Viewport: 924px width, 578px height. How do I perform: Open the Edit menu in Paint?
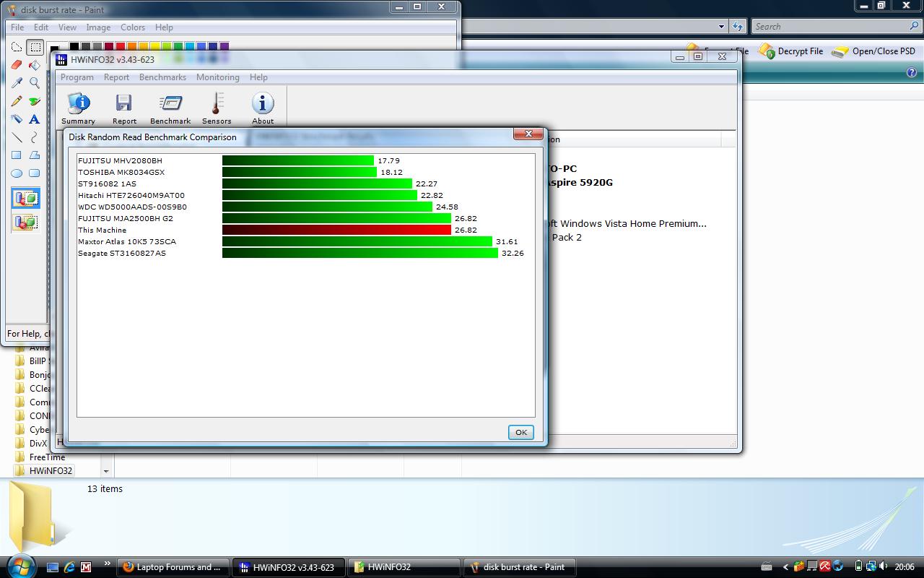(x=41, y=27)
